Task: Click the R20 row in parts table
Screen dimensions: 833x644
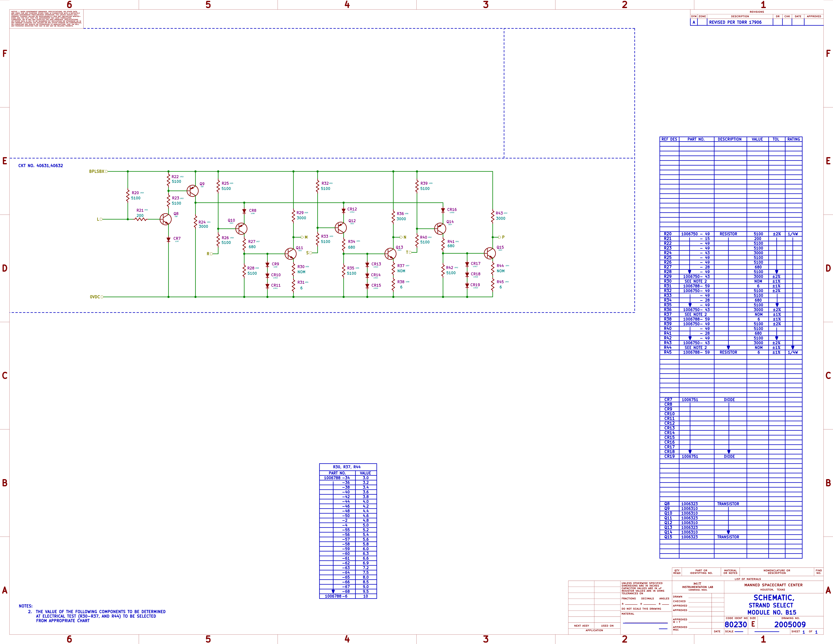Action: pos(668,234)
